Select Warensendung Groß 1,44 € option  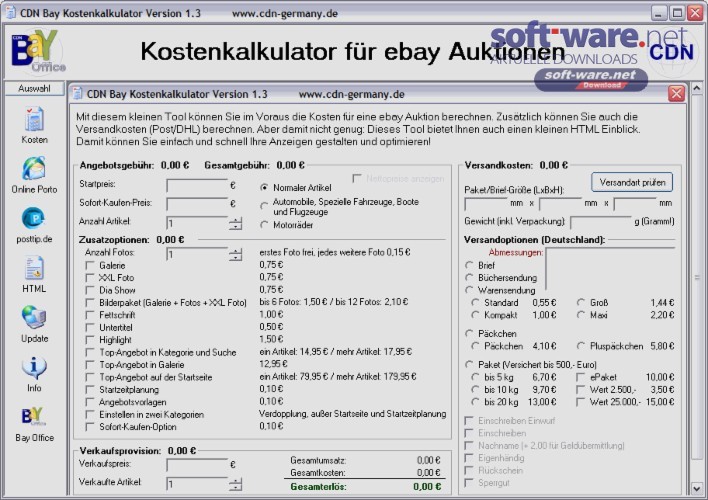tap(581, 303)
